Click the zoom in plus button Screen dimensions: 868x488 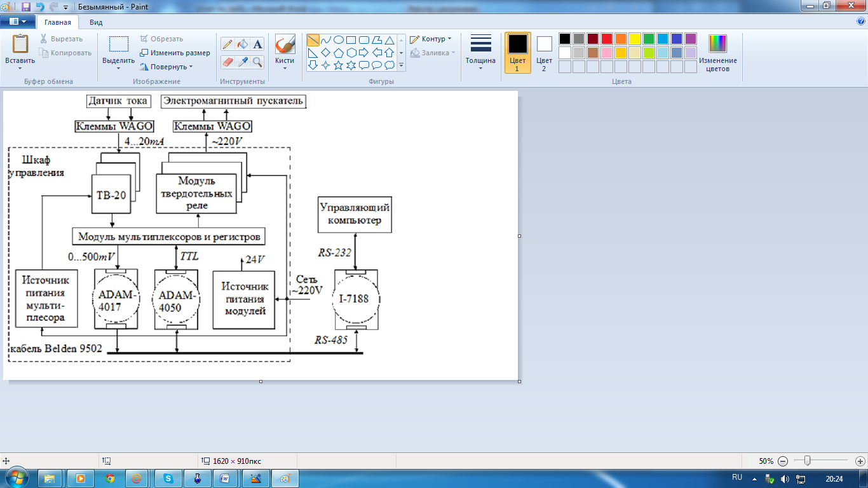coord(860,461)
